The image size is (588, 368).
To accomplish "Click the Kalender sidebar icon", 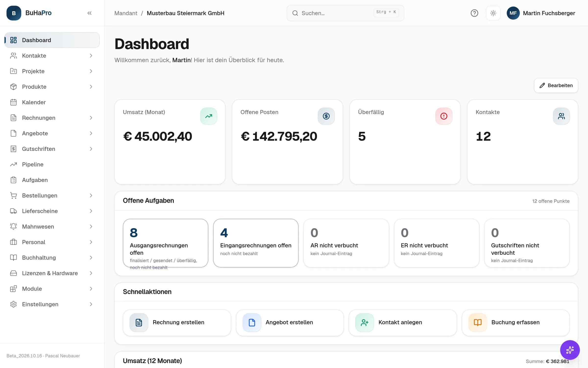I will pyautogui.click(x=13, y=102).
